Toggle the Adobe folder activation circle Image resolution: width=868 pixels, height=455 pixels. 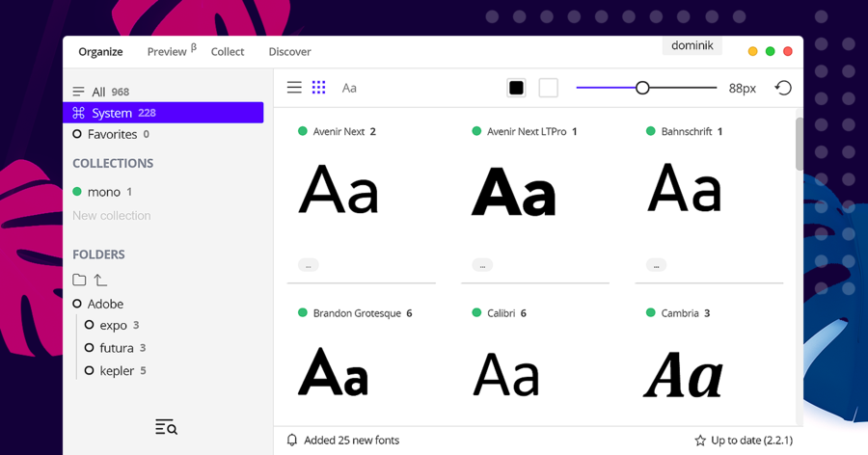coord(77,304)
